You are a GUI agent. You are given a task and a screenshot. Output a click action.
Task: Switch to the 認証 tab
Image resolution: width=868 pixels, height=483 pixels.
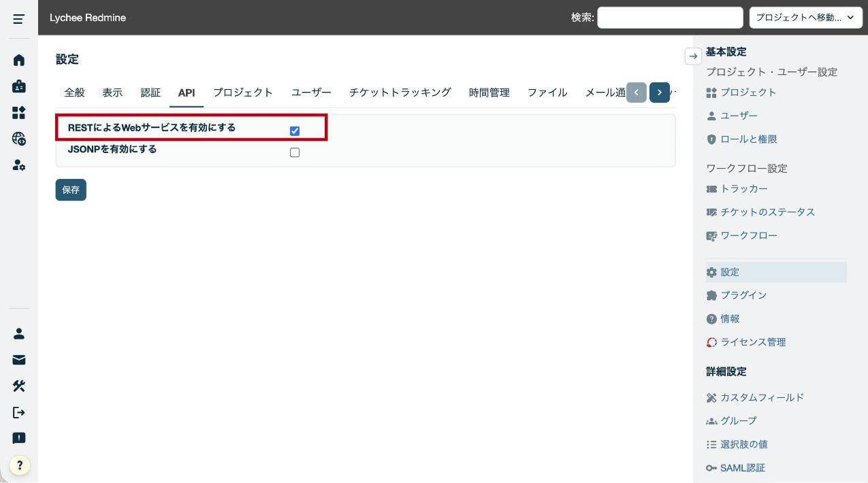click(x=150, y=93)
